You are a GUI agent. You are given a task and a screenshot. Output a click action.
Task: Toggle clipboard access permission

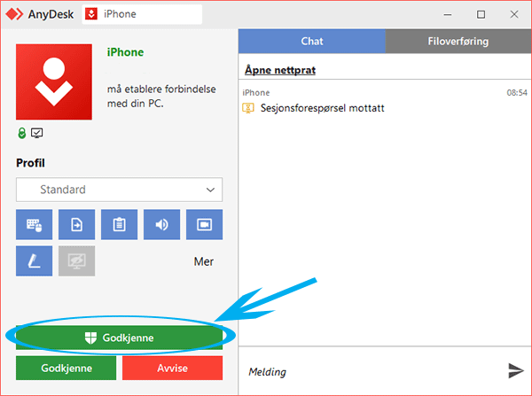(119, 225)
